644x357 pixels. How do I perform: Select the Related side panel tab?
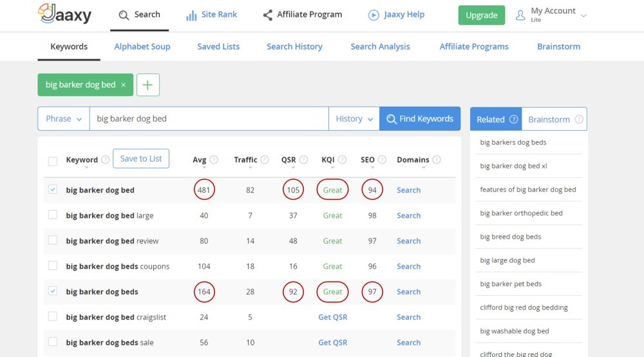point(496,119)
